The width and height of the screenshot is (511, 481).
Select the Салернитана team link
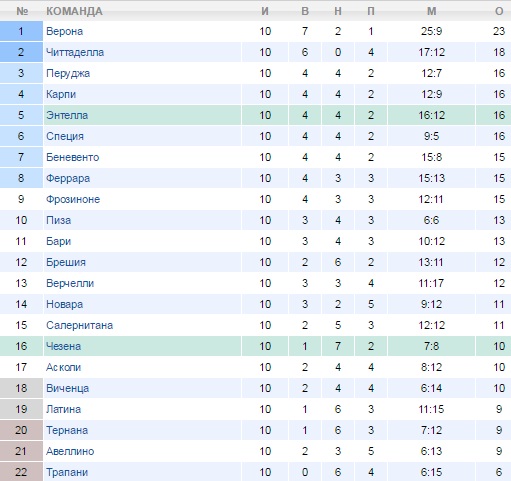pos(79,325)
